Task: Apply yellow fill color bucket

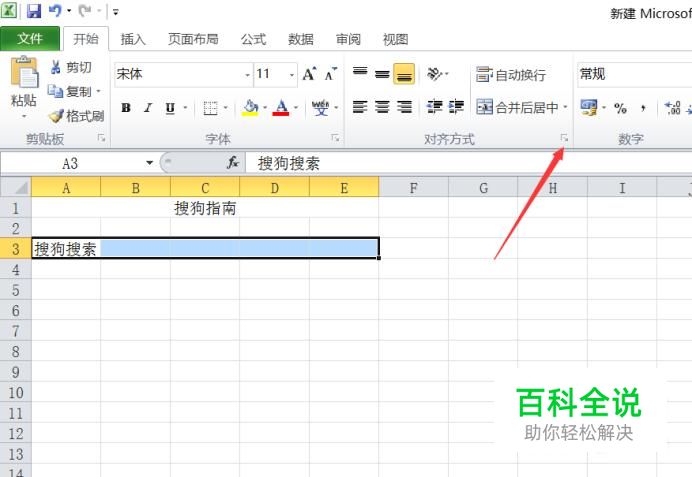Action: [x=250, y=108]
